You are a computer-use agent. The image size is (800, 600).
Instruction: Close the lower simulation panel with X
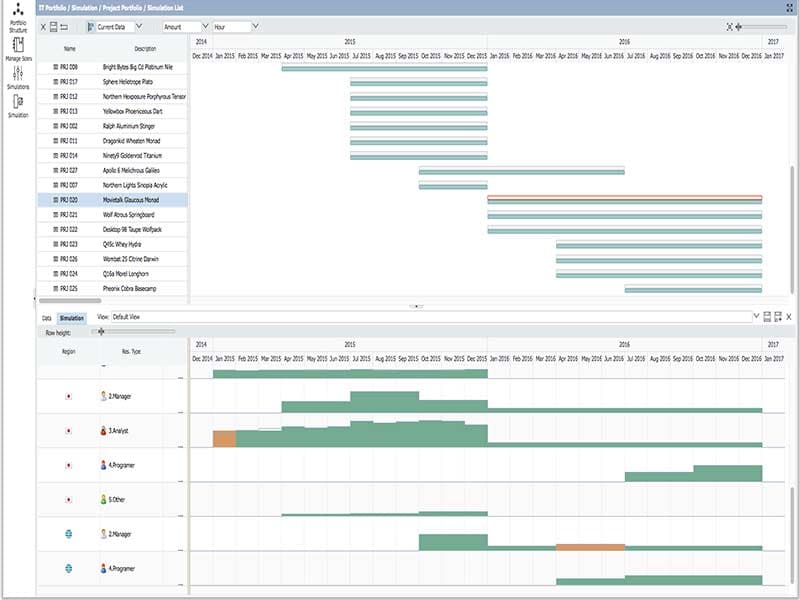click(788, 317)
